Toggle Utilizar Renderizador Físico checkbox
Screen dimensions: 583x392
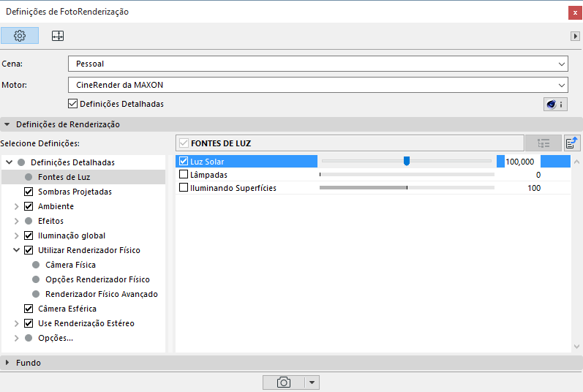(29, 250)
